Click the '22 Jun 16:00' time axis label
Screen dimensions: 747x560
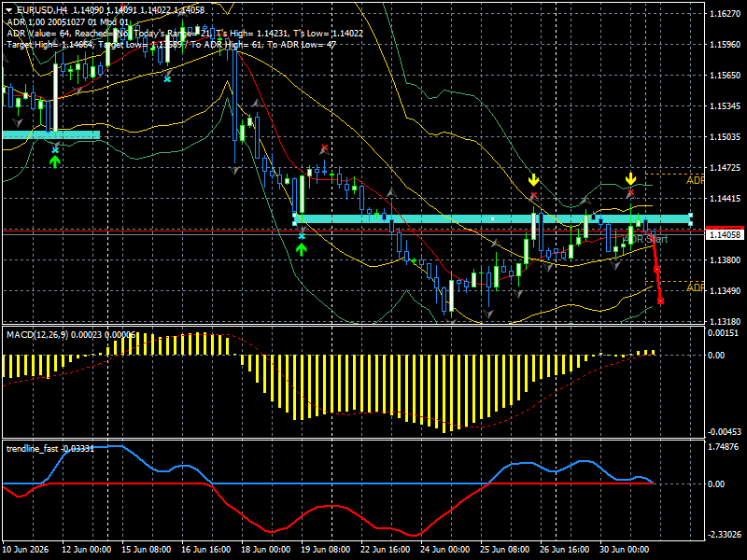pos(385,550)
